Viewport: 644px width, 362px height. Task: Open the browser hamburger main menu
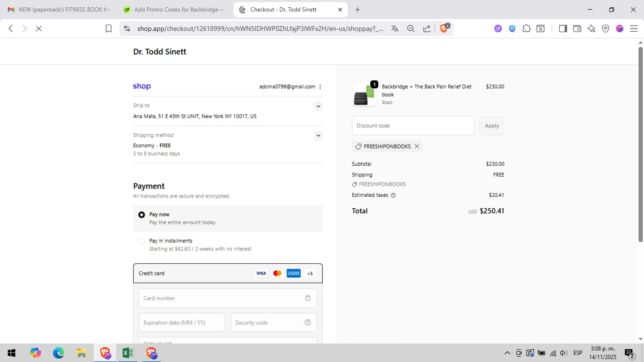pyautogui.click(x=634, y=28)
